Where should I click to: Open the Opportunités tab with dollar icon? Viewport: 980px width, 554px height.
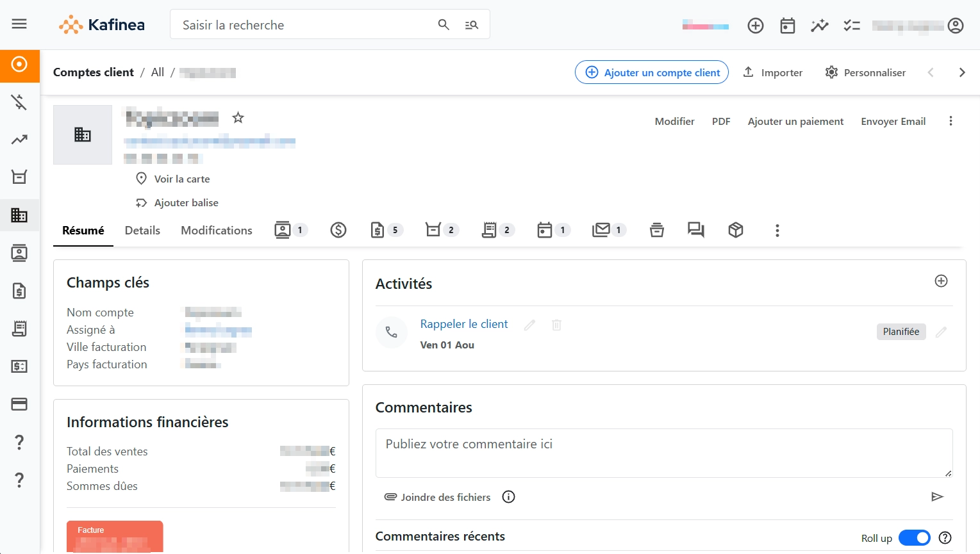point(338,229)
